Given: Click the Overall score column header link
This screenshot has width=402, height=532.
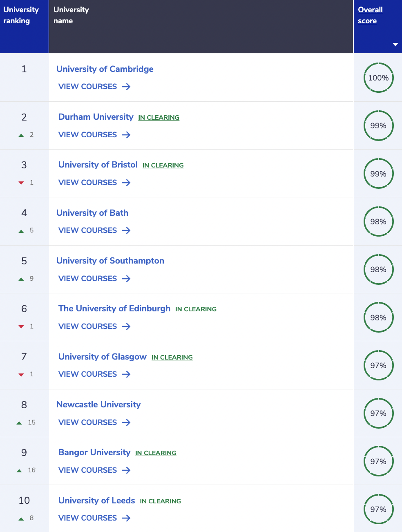Looking at the screenshot, I should click(x=370, y=15).
